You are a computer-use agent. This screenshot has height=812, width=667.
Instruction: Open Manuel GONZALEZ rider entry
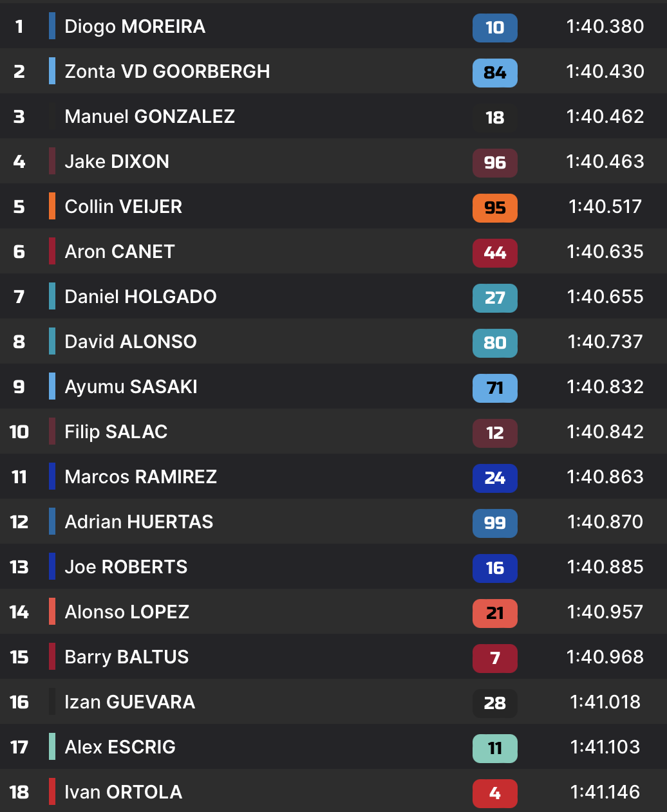coord(149,116)
